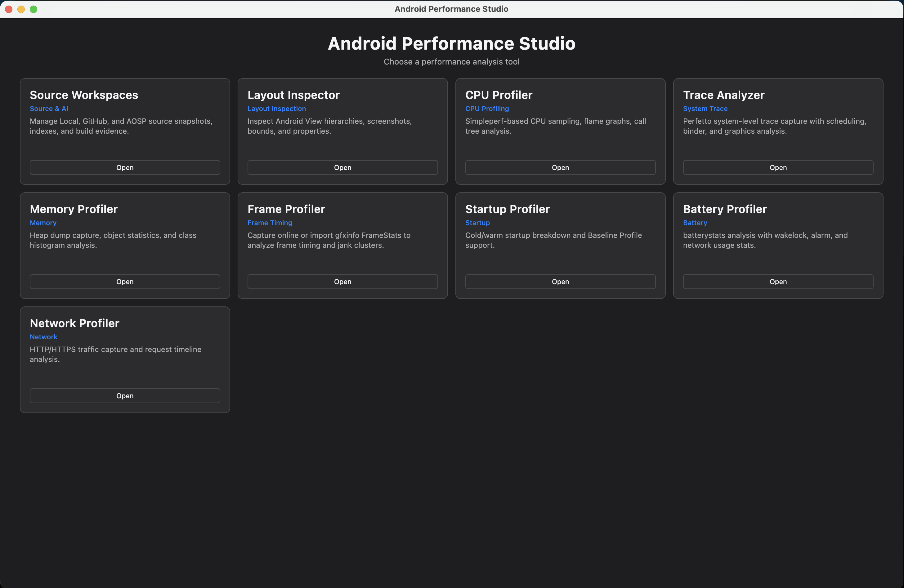Open the Battery Profiler tool

pyautogui.click(x=778, y=282)
